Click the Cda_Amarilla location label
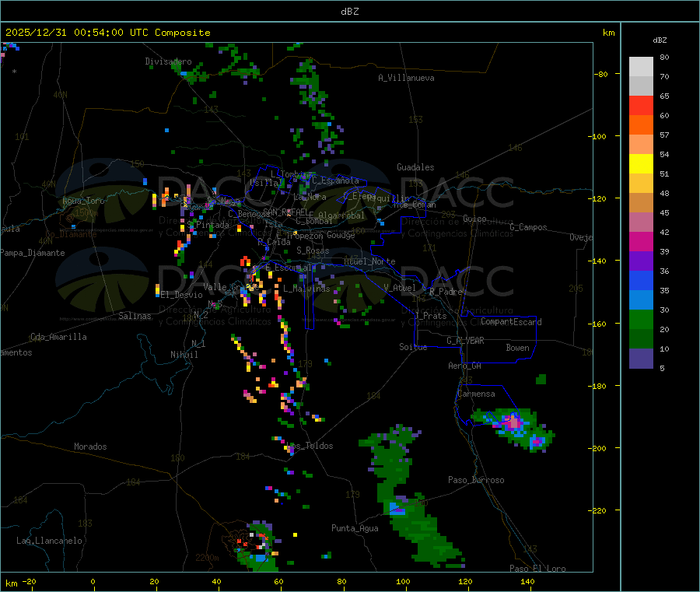700x592 pixels. click(58, 337)
